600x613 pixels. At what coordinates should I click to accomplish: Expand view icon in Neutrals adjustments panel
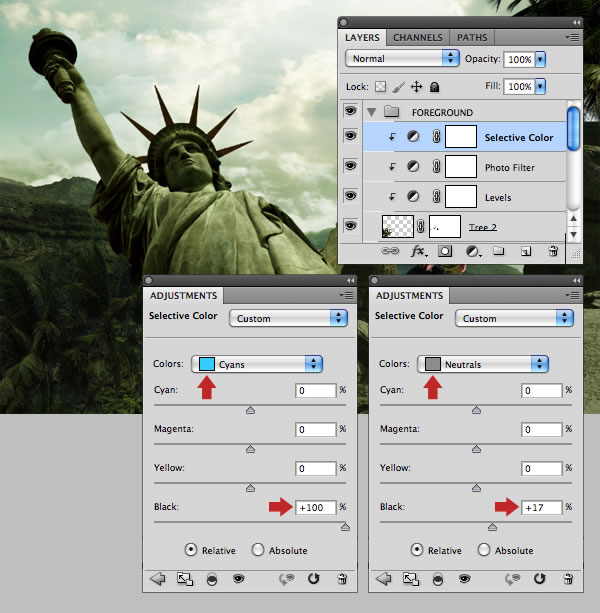coord(411,579)
